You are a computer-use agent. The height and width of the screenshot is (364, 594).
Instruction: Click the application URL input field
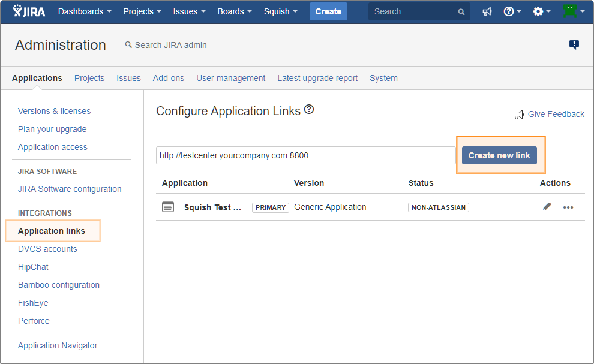305,155
